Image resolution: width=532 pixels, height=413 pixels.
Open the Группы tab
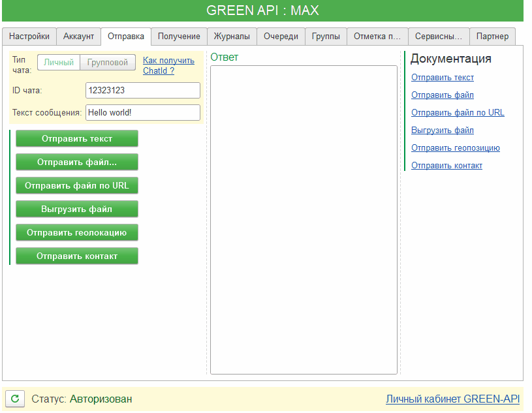pyautogui.click(x=326, y=37)
